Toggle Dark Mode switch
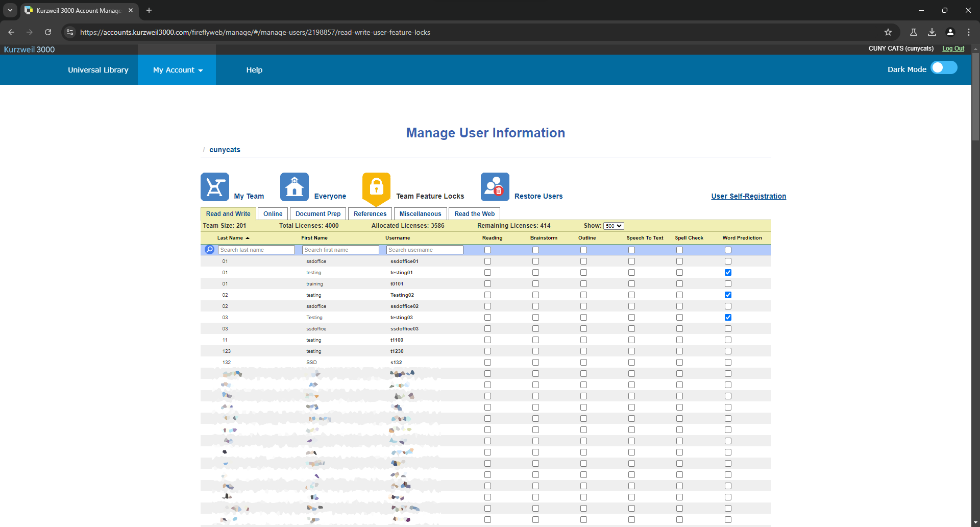Viewport: 980px width, 527px height. coord(944,68)
